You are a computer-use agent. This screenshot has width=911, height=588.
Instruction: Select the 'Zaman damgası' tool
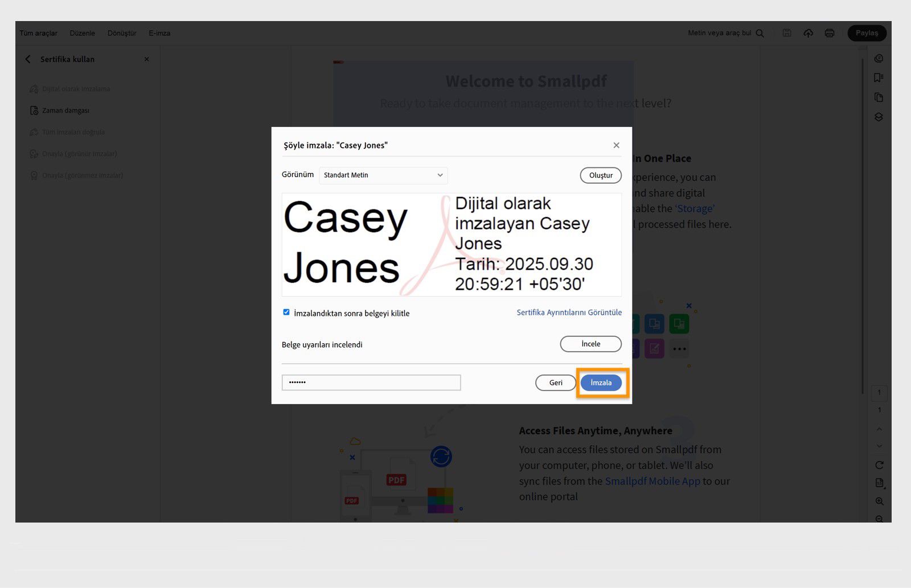tap(60, 110)
